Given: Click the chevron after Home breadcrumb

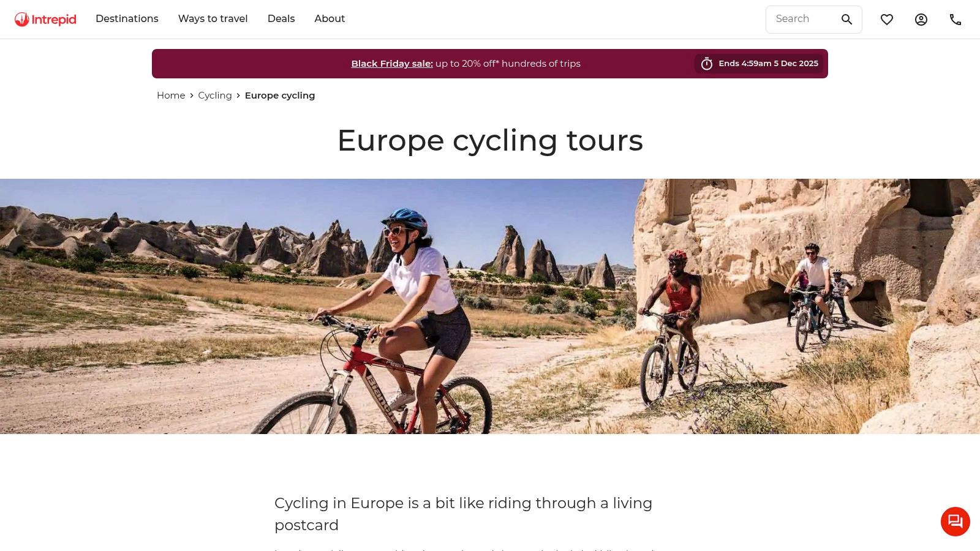Looking at the screenshot, I should point(192,96).
